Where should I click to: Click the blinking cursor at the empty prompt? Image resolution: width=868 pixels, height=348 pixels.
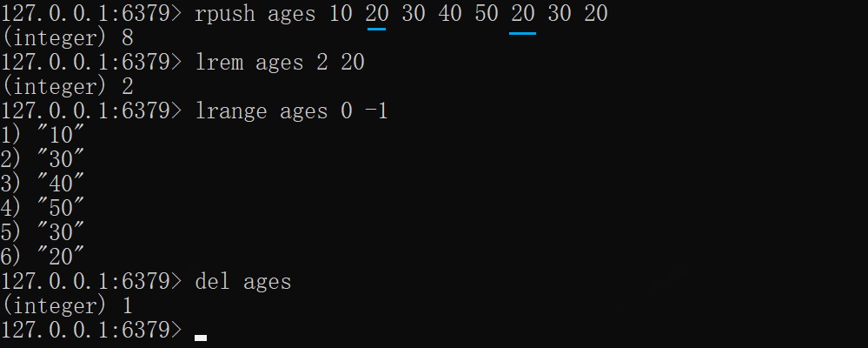point(201,337)
